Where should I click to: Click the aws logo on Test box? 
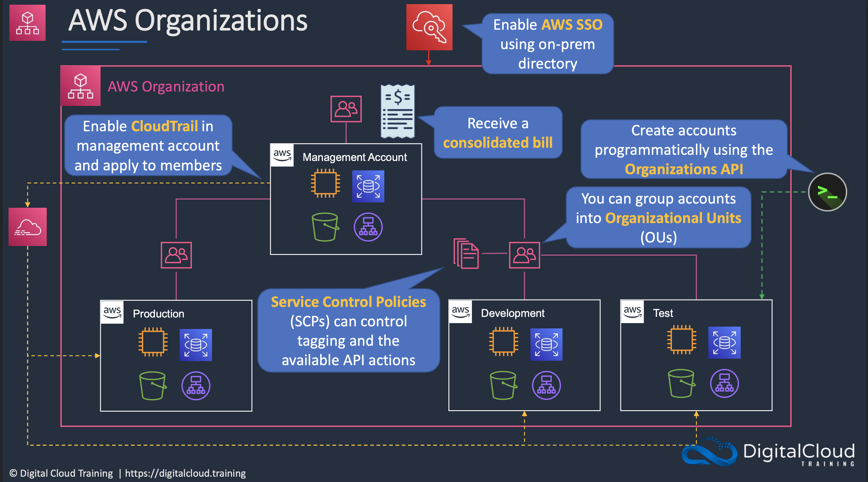click(x=632, y=312)
